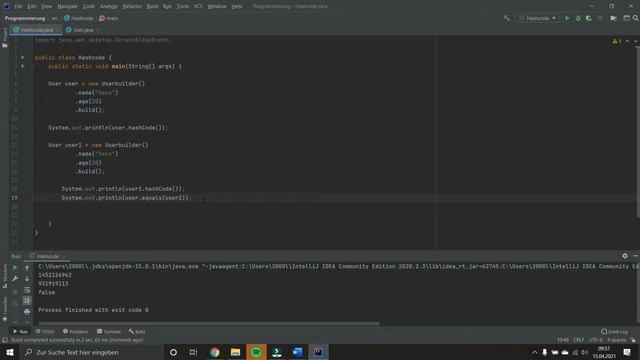Switch to the User.java editor tab
Screen dimensions: 640x360
point(83,30)
